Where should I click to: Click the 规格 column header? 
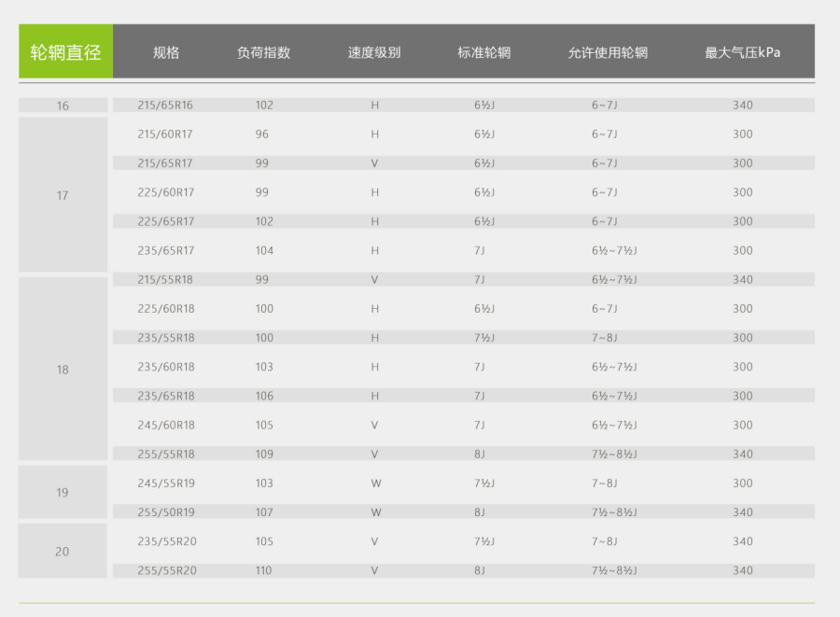tap(166, 52)
